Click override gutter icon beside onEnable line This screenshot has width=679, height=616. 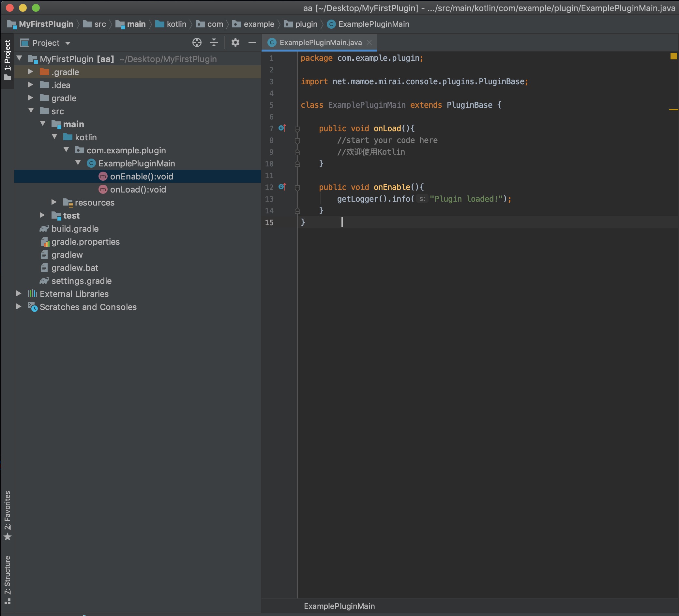(282, 187)
